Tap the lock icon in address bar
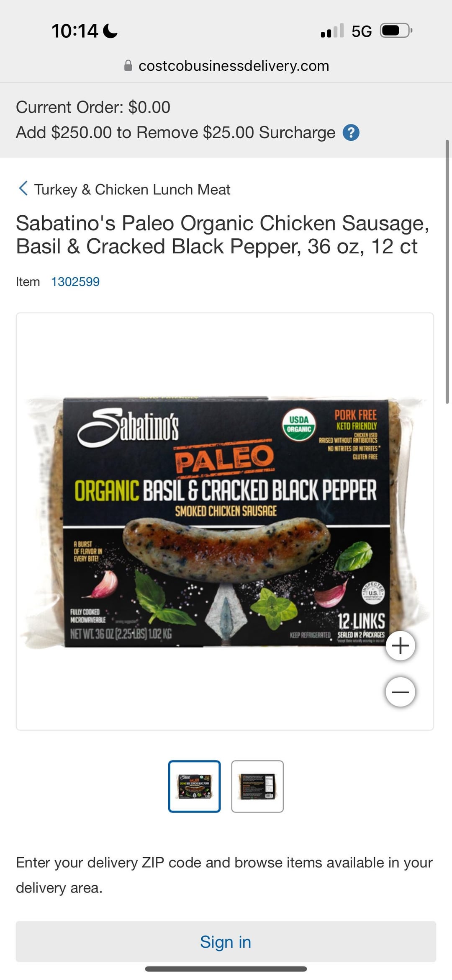 [x=128, y=66]
